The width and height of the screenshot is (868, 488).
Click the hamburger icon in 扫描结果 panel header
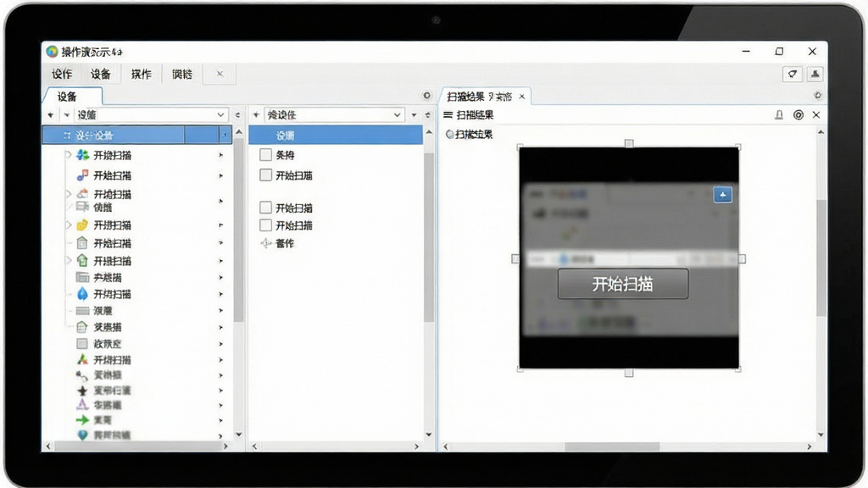[x=448, y=114]
